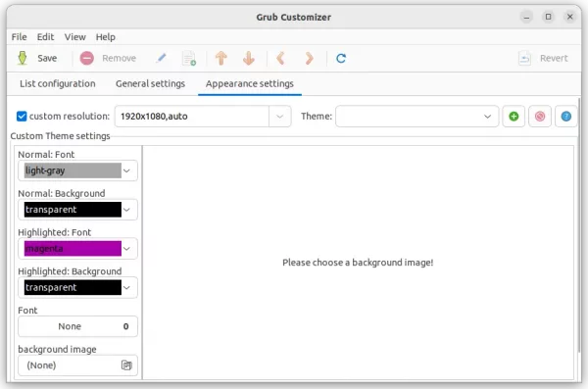Select the Appearance settings tab
588x389 pixels.
(250, 83)
